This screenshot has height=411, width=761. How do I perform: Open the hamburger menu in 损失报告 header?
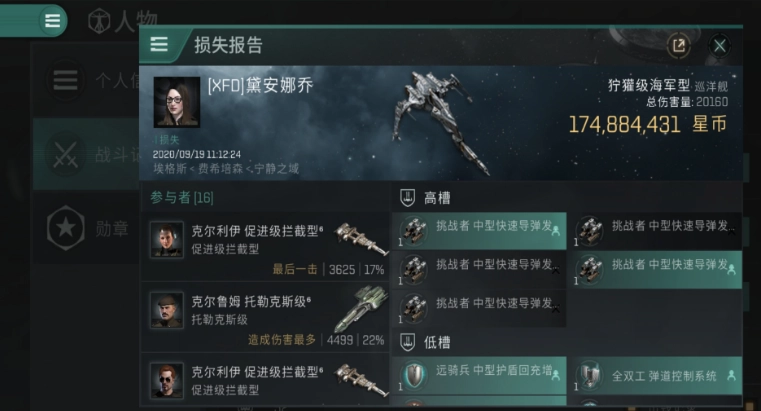coord(159,45)
